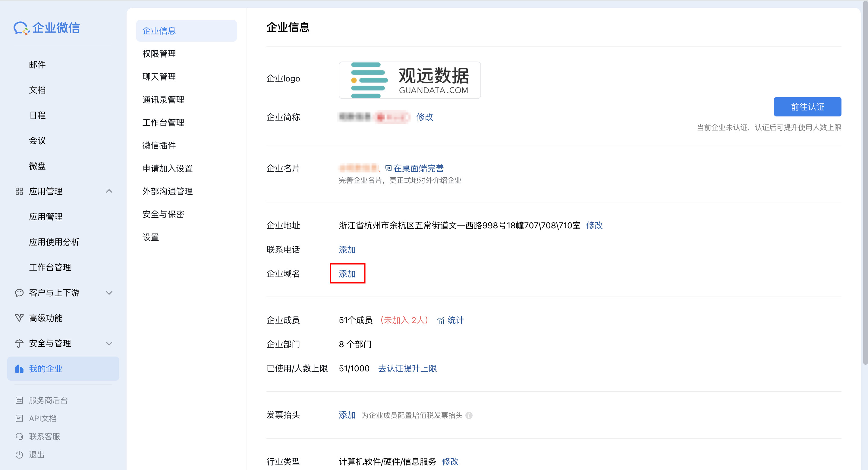Click the 退出 power icon
Image resolution: width=868 pixels, height=470 pixels.
pyautogui.click(x=19, y=455)
